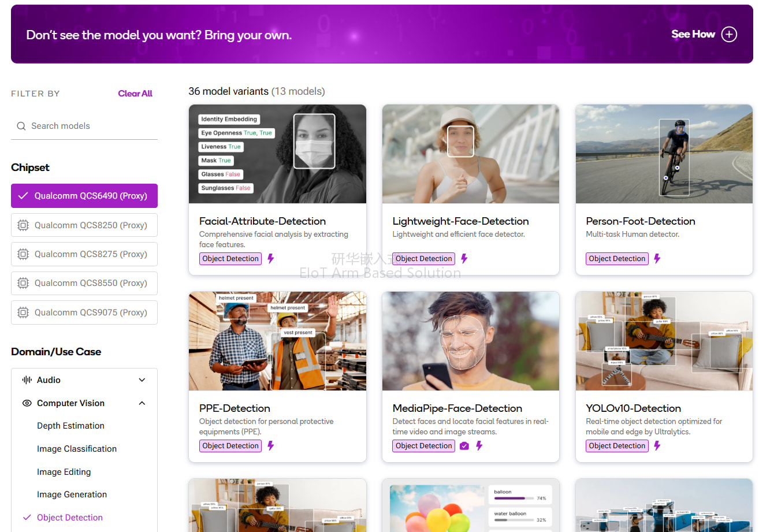Click the plus circle icon beside See How
Screen dimensions: 759x532
730,34
